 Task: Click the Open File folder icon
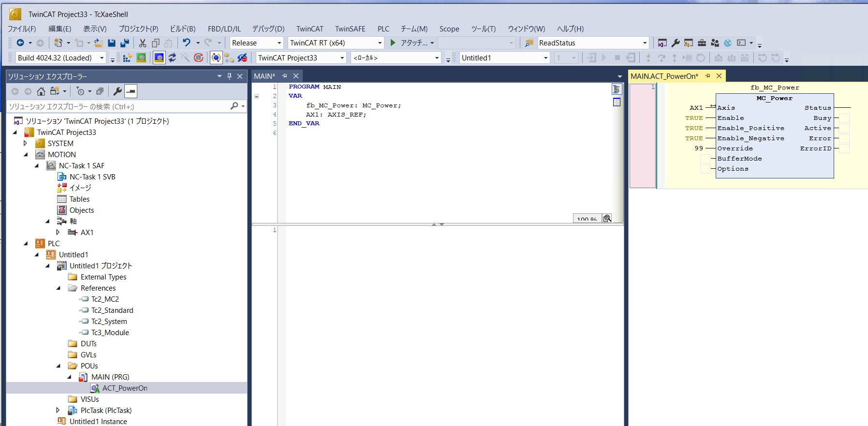point(99,43)
